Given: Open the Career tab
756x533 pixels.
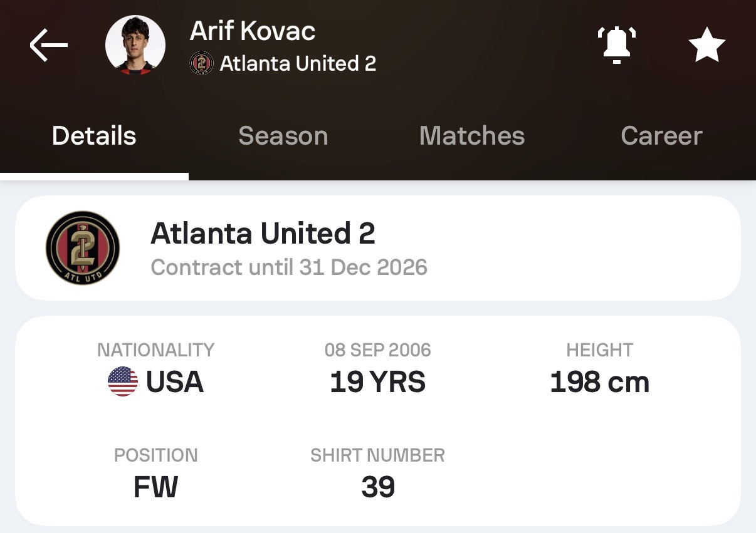Looking at the screenshot, I should (661, 136).
